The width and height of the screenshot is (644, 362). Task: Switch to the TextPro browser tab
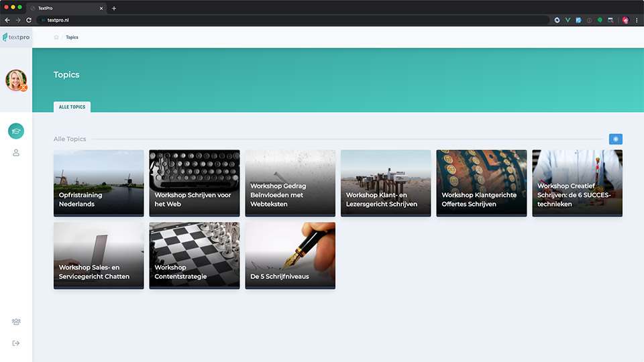[67, 8]
